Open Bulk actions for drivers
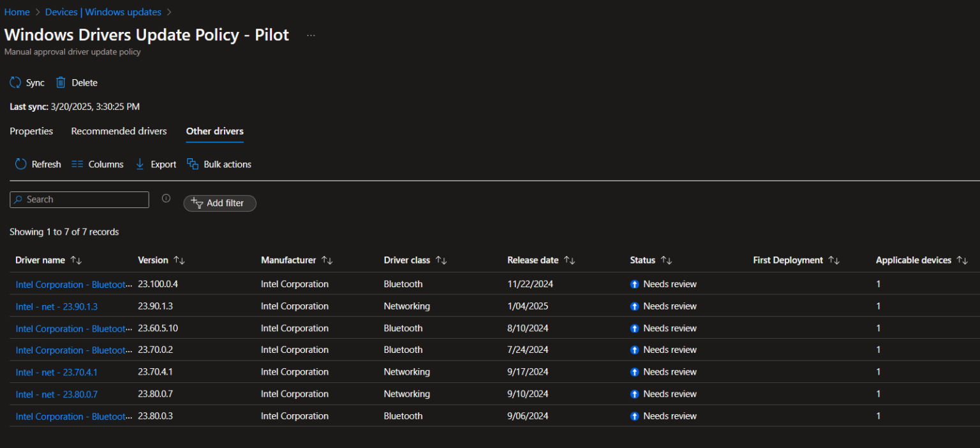This screenshot has width=980, height=448. click(x=219, y=164)
